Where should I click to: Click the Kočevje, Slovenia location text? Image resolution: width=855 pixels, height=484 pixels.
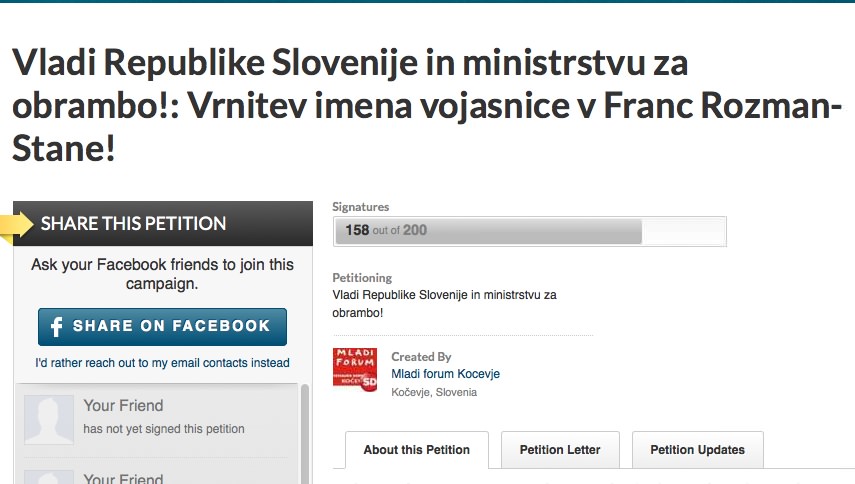(x=434, y=392)
